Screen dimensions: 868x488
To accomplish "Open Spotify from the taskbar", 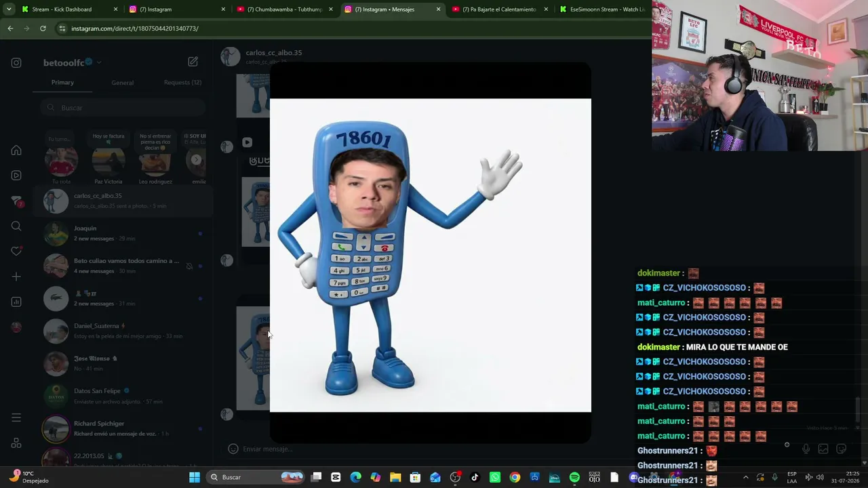I will (x=574, y=477).
